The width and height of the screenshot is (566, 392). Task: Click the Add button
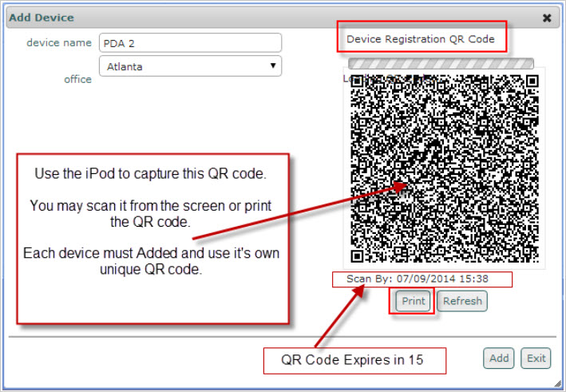coord(499,358)
